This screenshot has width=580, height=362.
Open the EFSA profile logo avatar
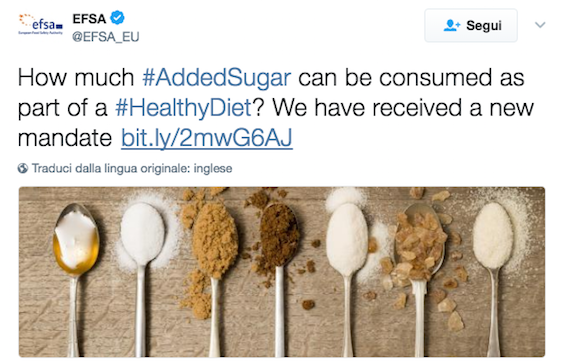[41, 24]
